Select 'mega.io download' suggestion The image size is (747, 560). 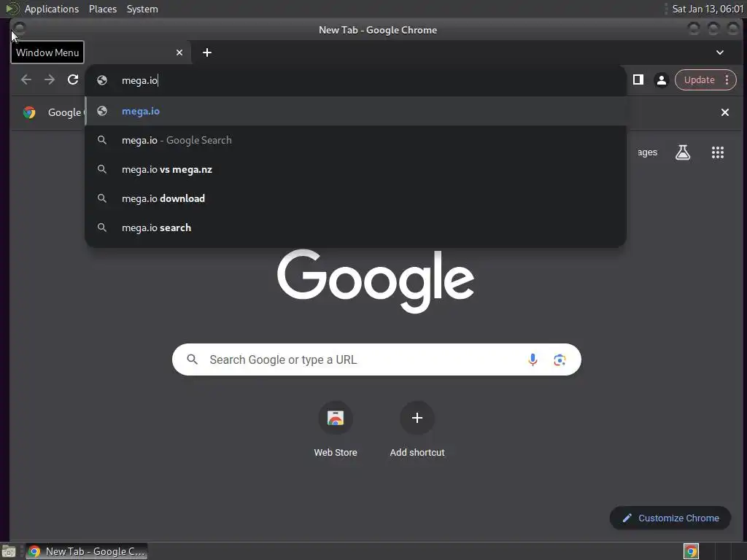click(355, 198)
